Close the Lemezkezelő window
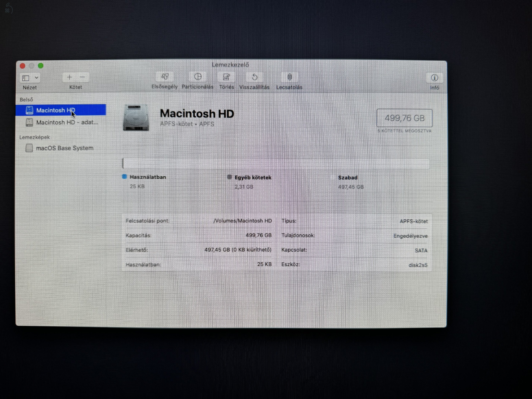Image resolution: width=532 pixels, height=399 pixels. (x=23, y=66)
